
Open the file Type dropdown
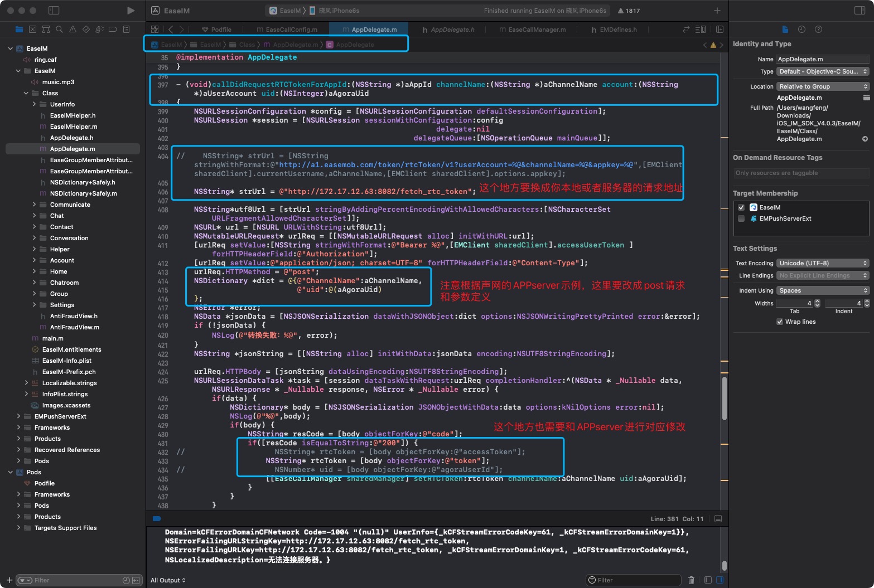[x=823, y=71]
